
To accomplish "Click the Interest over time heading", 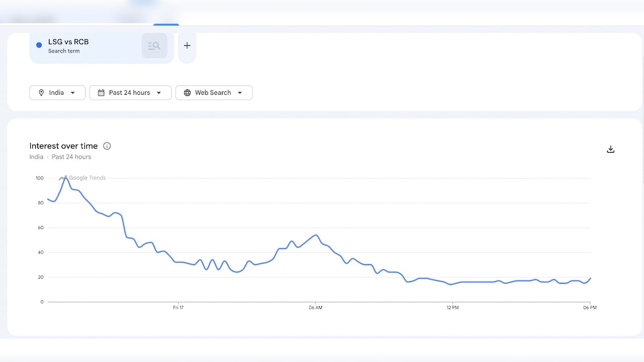I will click(x=63, y=146).
